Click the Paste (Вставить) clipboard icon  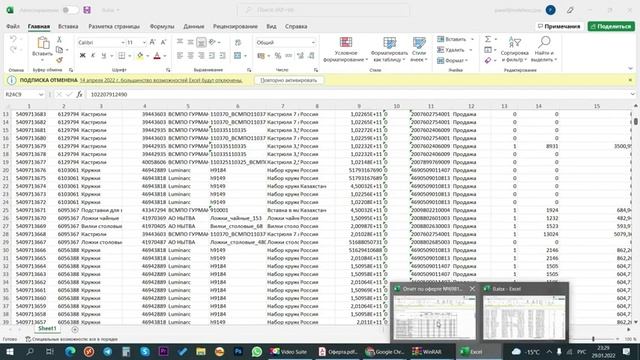pyautogui.click(x=42, y=42)
